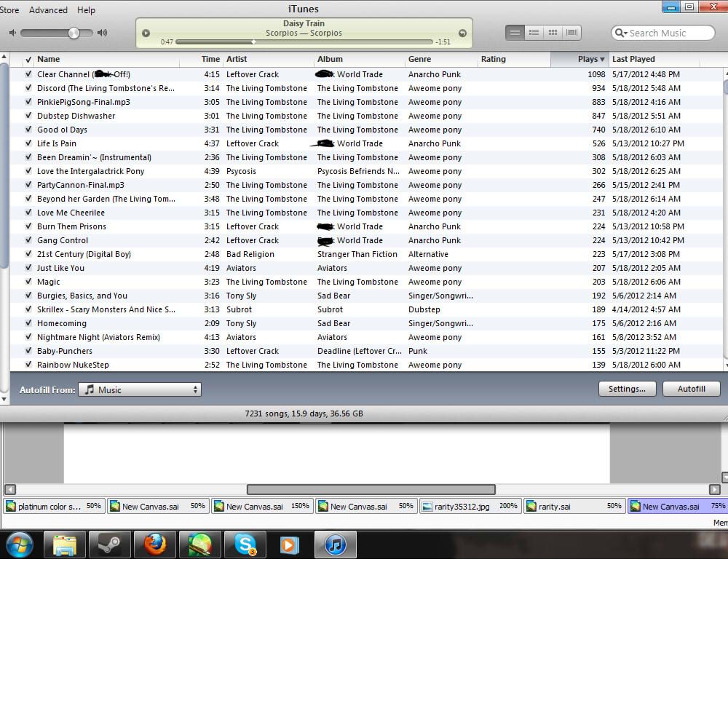Click the Daisy Train playback progress bar
This screenshot has height=728, width=728.
pyautogui.click(x=304, y=41)
